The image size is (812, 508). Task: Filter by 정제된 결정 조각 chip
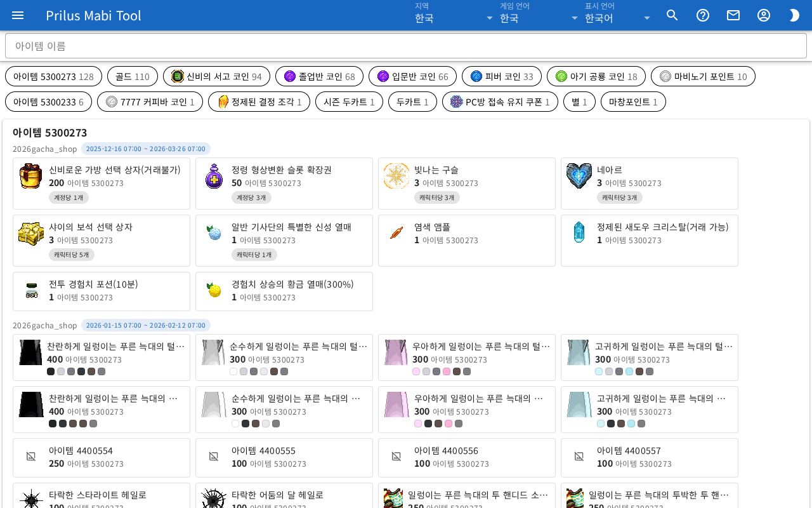(259, 102)
